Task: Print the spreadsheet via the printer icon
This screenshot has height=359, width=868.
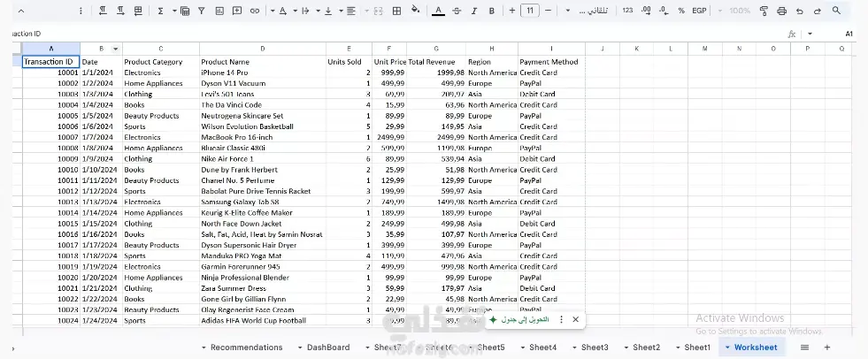Action: (x=781, y=11)
